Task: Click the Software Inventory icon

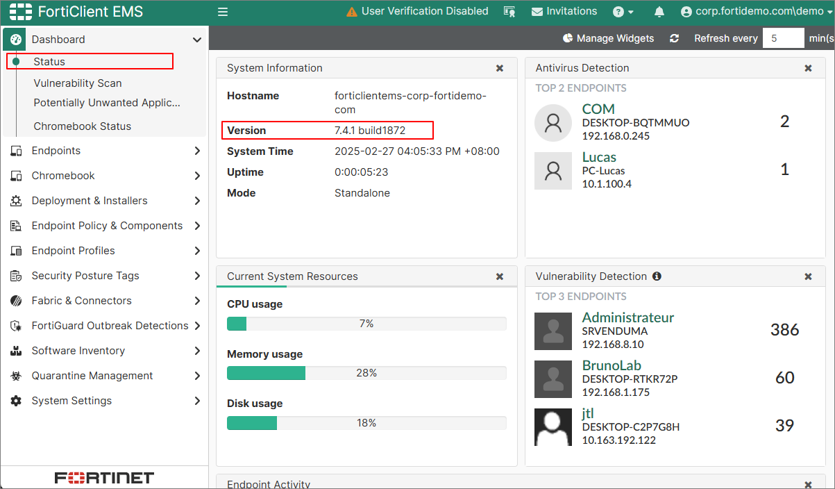Action: pyautogui.click(x=16, y=351)
